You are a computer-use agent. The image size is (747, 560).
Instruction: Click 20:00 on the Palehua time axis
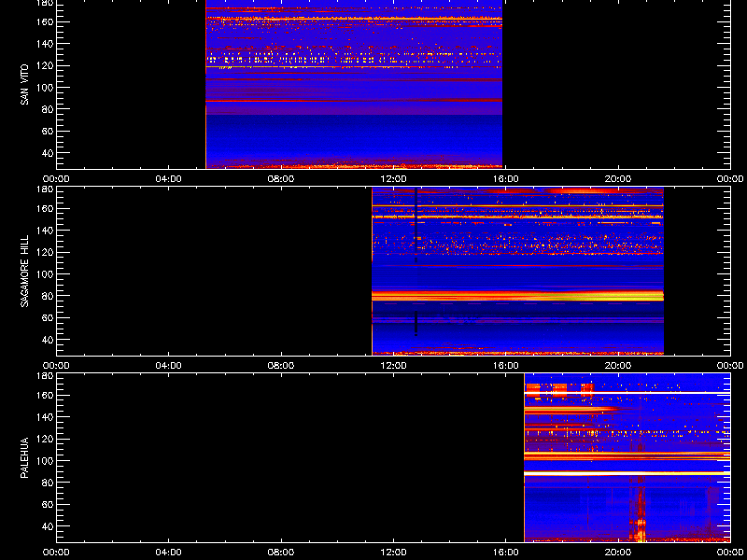618,553
